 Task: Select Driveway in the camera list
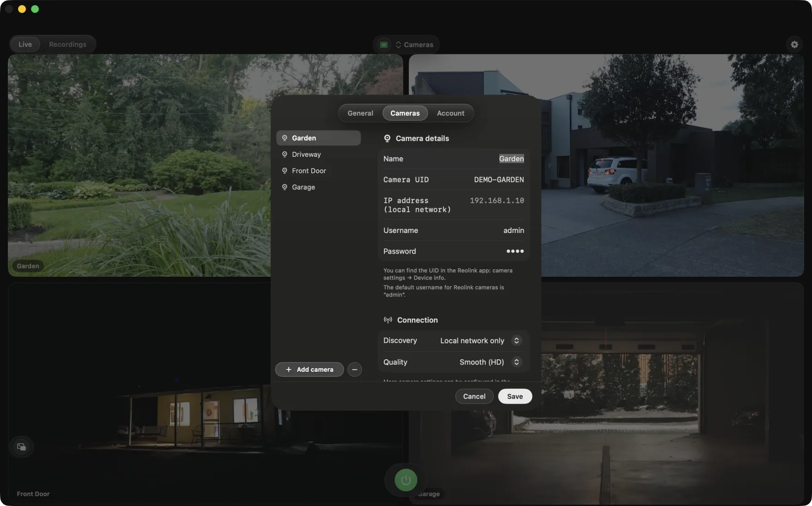click(x=318, y=155)
